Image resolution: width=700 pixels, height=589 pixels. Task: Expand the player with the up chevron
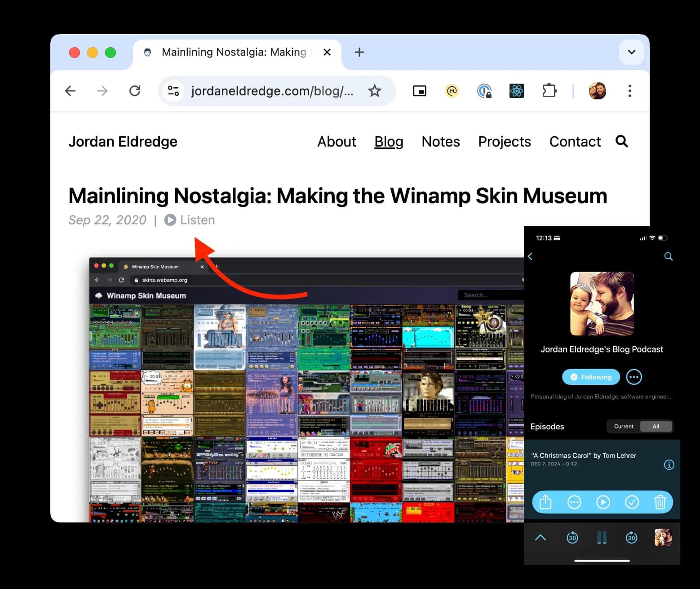coord(541,537)
